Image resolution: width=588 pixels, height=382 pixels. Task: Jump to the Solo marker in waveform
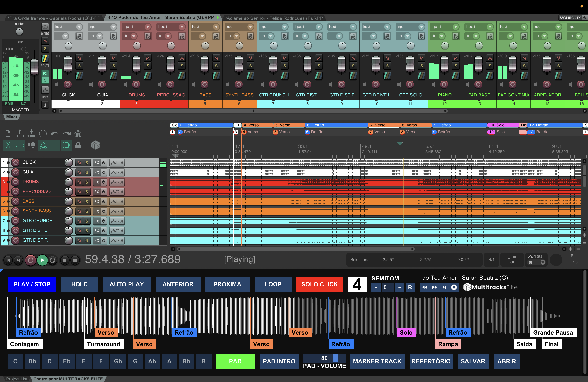(x=406, y=332)
